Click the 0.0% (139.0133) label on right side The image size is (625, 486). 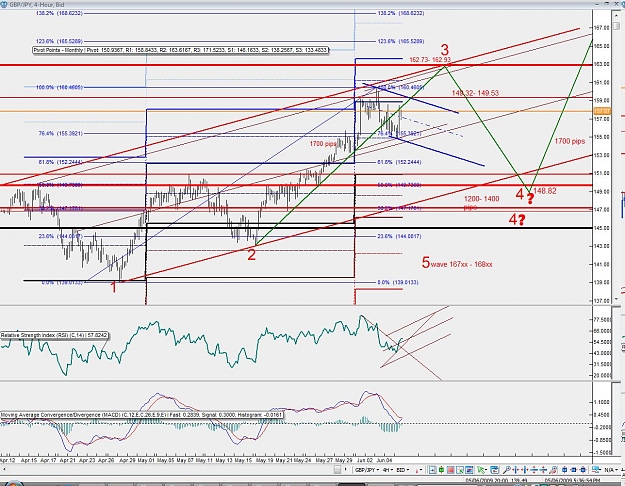point(398,282)
